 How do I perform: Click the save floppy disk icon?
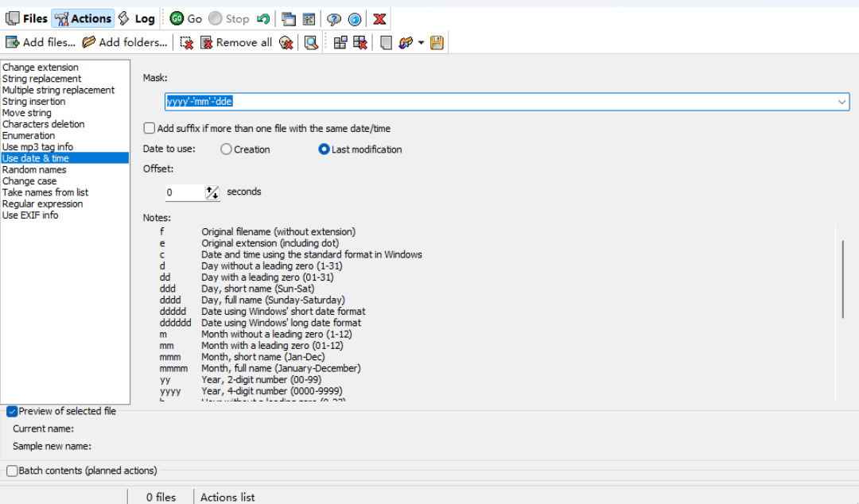tap(437, 42)
